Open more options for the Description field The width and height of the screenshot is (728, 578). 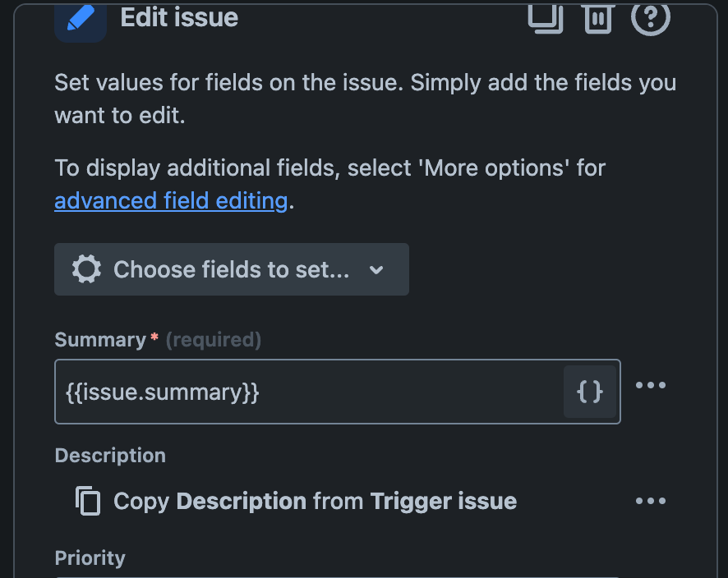[x=651, y=501]
